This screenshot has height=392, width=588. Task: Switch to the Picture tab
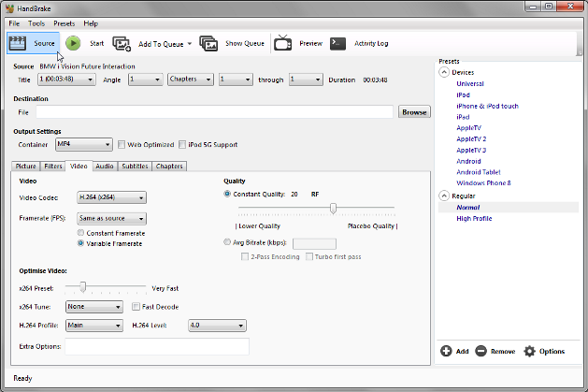pos(25,167)
